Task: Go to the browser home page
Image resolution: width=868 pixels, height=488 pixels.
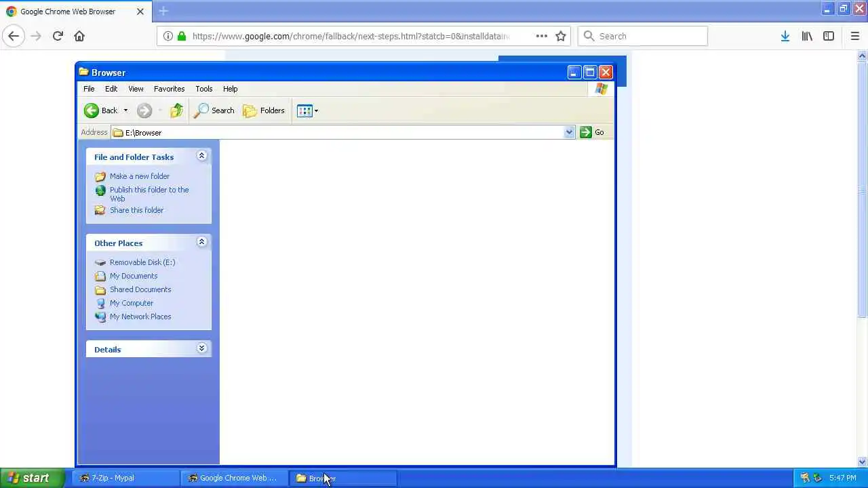Action: coord(79,36)
